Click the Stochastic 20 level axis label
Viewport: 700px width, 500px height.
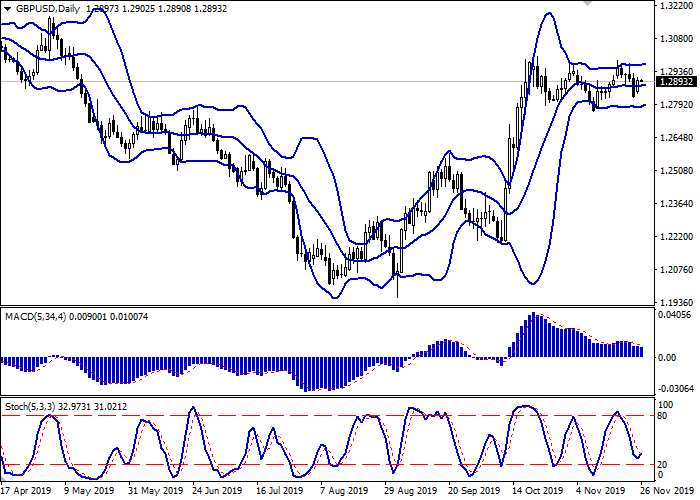tap(662, 464)
